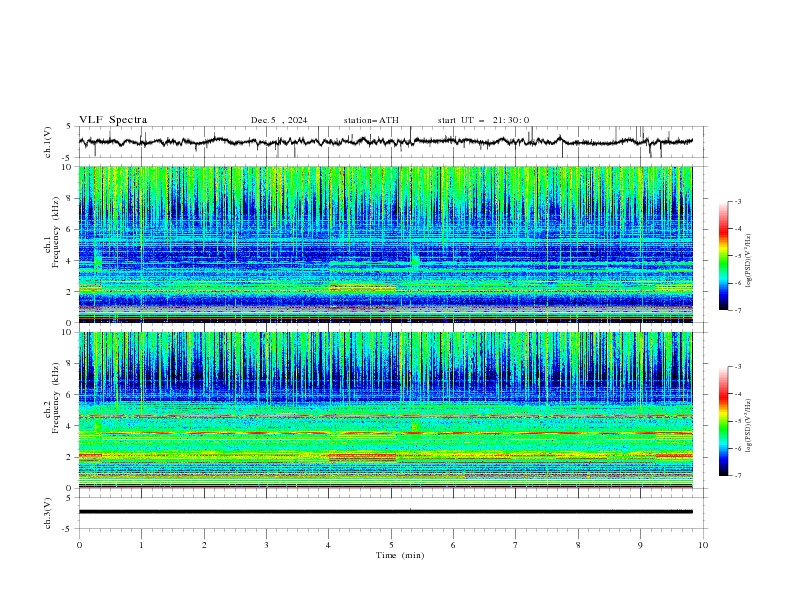The width and height of the screenshot is (792, 612).
Task: Click the time axis tick label '10'
Action: pos(703,545)
